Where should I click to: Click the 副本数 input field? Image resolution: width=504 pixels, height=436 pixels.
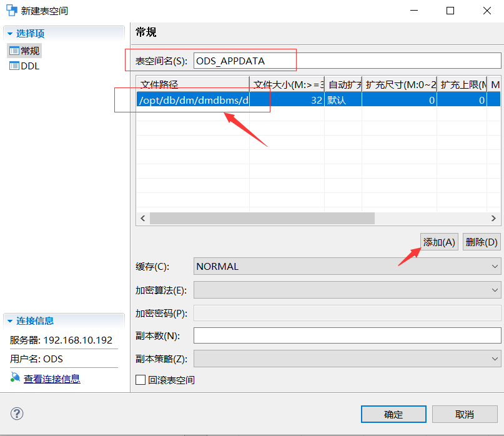click(x=347, y=335)
